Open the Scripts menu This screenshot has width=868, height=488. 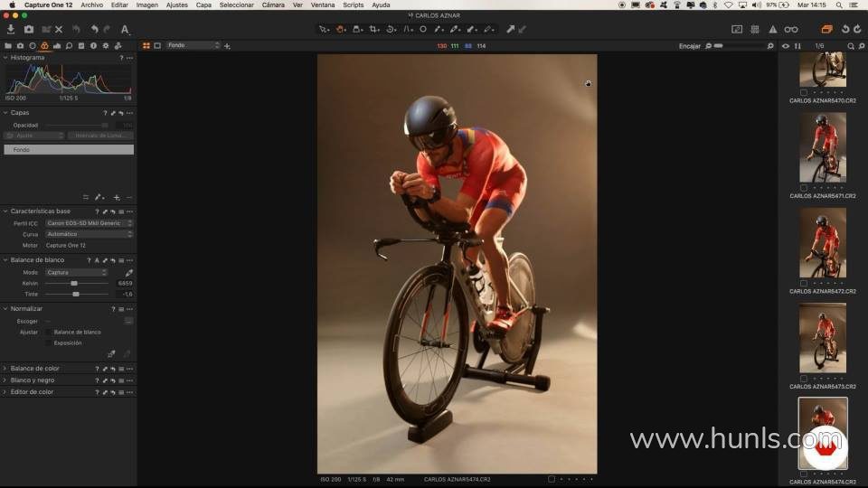(354, 5)
